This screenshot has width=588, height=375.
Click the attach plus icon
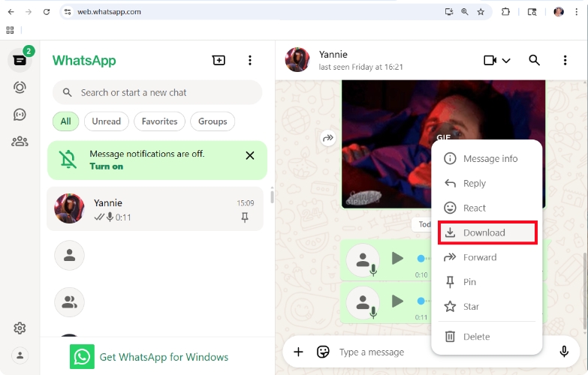pos(298,352)
